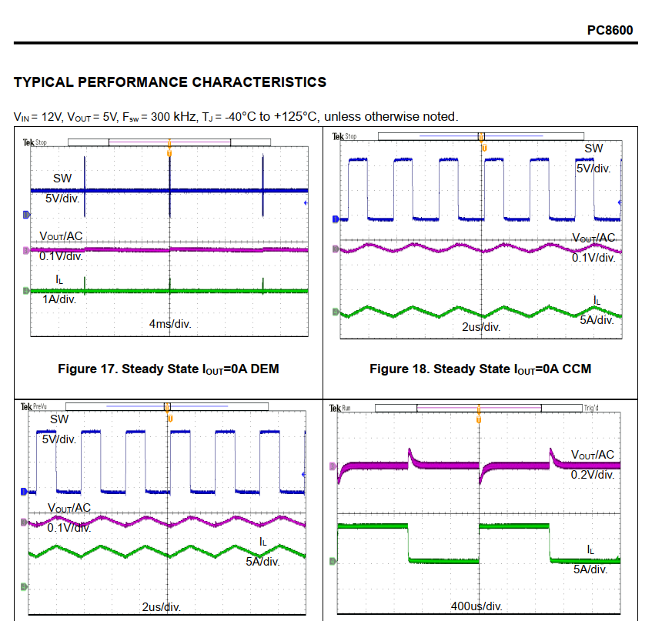Click the "5A/div." current scale in Figure 18

[597, 320]
